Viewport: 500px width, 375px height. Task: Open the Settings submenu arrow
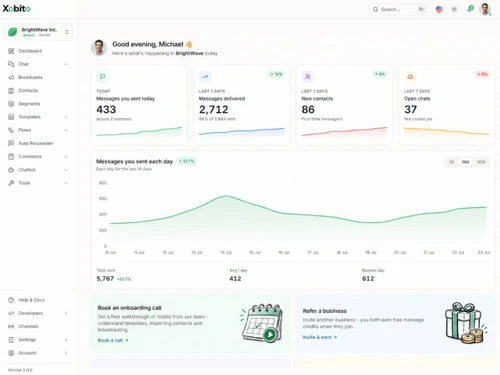[x=66, y=340]
